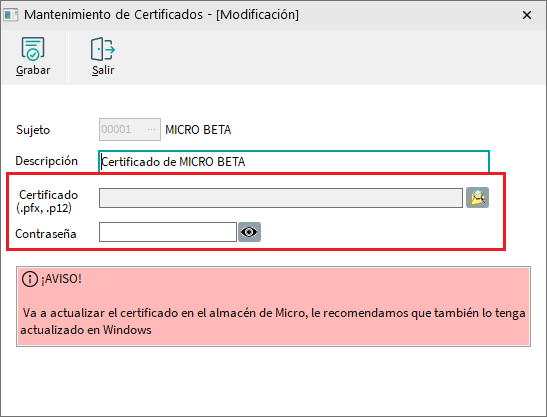Close the Mantenimiento de Certificados window

pyautogui.click(x=527, y=15)
